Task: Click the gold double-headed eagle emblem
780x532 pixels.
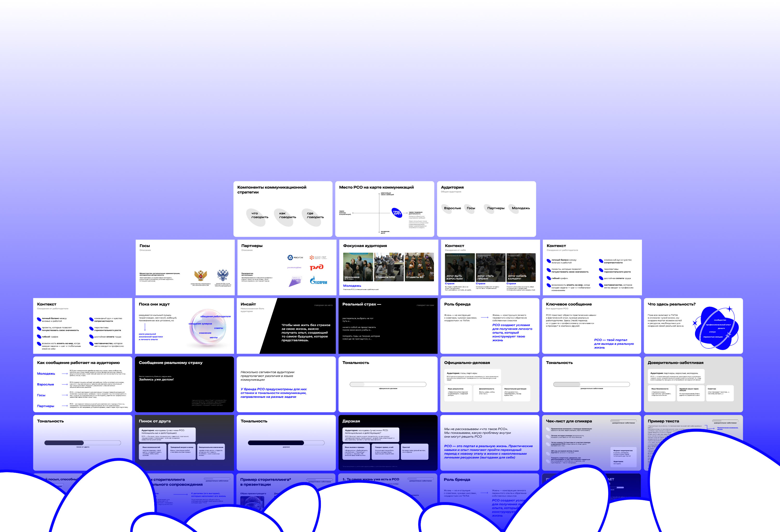Action: (x=200, y=276)
